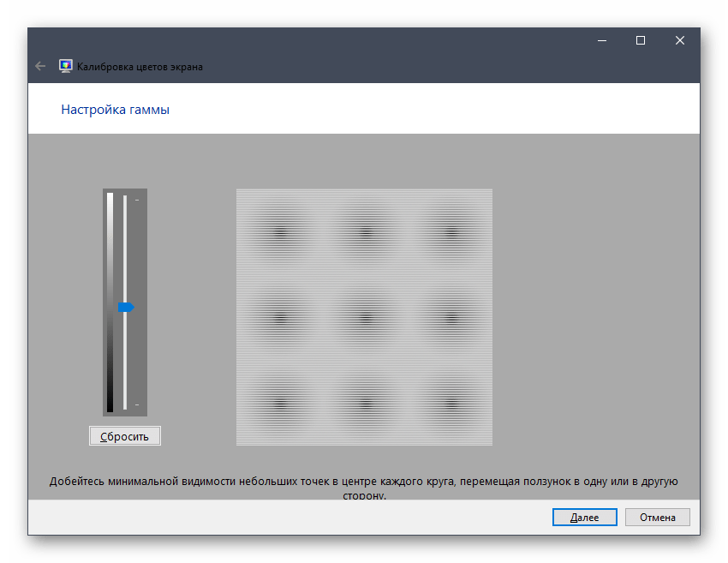The height and width of the screenshot is (563, 728).
Task: Click the back arrow in the title bar
Action: tap(40, 66)
